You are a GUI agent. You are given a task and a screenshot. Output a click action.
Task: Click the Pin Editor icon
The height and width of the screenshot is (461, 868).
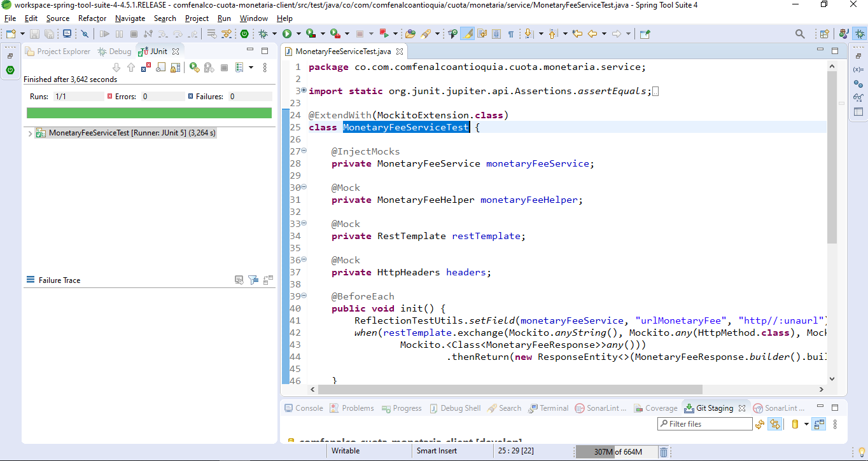(x=645, y=34)
